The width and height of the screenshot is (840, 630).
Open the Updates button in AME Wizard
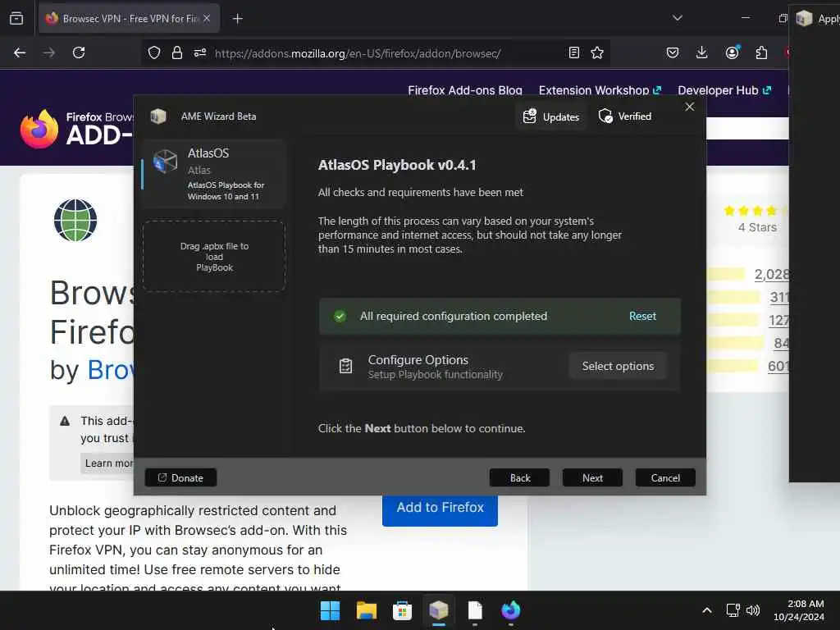(550, 116)
